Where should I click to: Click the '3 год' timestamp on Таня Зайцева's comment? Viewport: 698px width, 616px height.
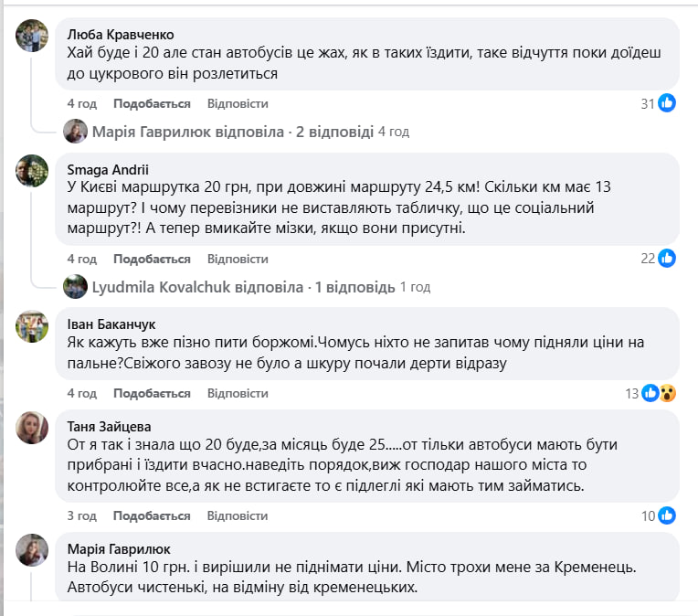[x=81, y=515]
